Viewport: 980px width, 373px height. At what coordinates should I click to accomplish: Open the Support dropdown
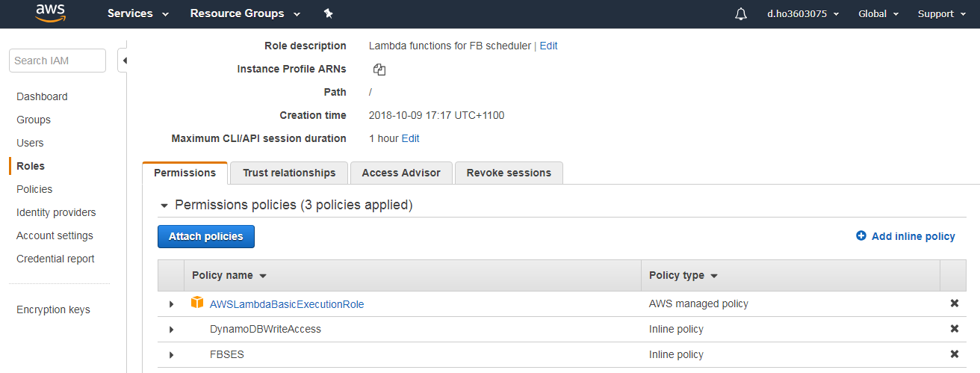tap(941, 13)
